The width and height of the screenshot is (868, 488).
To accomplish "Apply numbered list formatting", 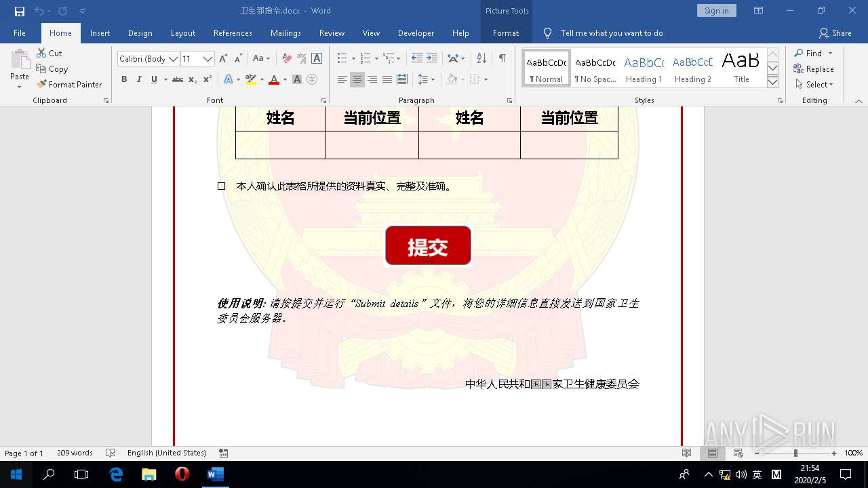I will (366, 58).
